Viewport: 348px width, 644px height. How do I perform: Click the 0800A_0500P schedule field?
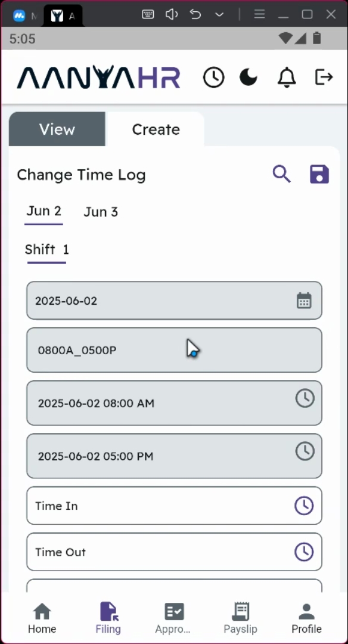175,350
